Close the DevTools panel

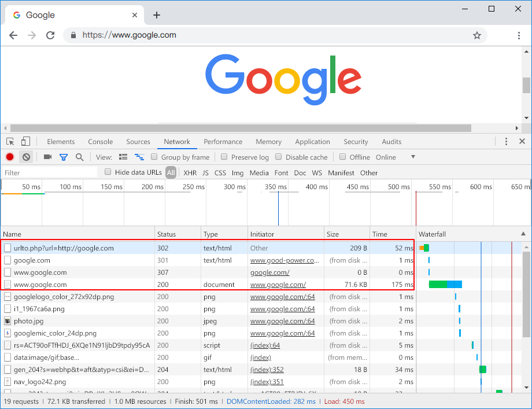[x=522, y=141]
